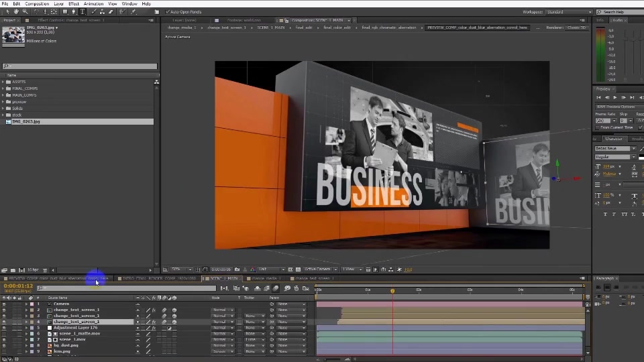Screen dimensions: 644x362
Task: Expand the Solids folder
Action: (x=3, y=109)
